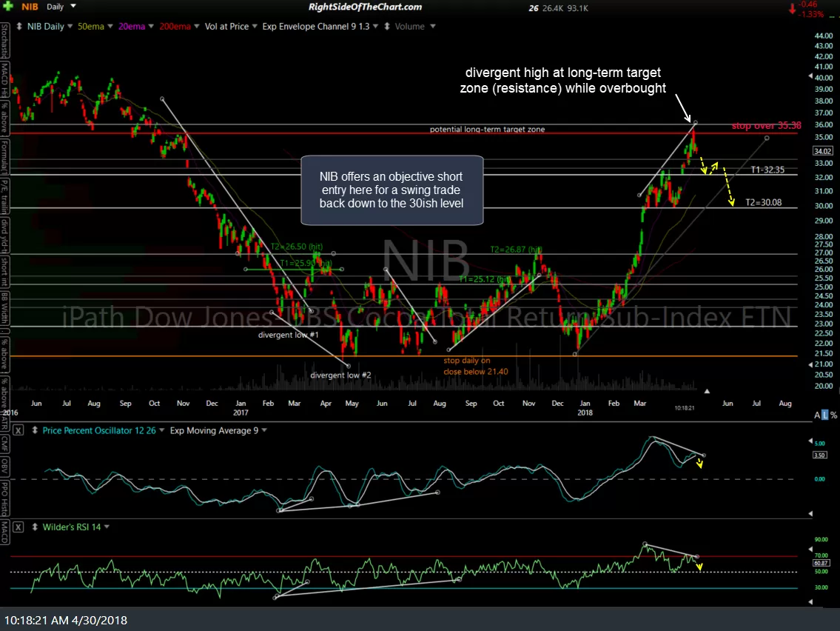Click the 93.1K volume readout
Screen dimensions: 840x631
click(x=577, y=8)
